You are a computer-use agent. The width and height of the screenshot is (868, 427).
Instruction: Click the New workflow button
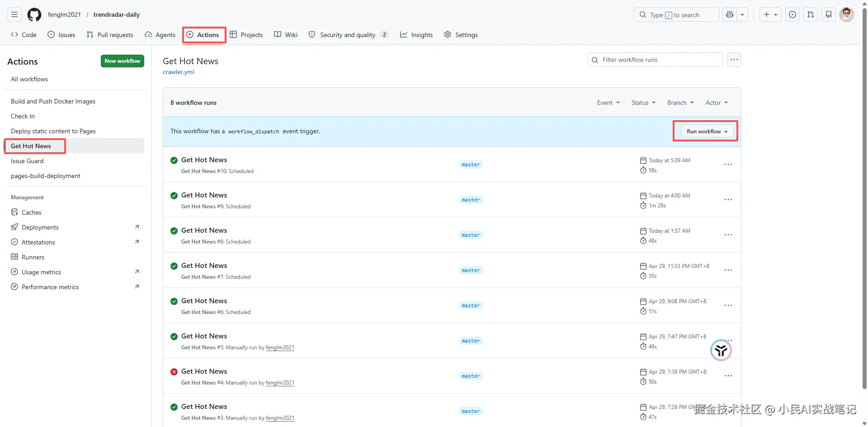pyautogui.click(x=122, y=61)
